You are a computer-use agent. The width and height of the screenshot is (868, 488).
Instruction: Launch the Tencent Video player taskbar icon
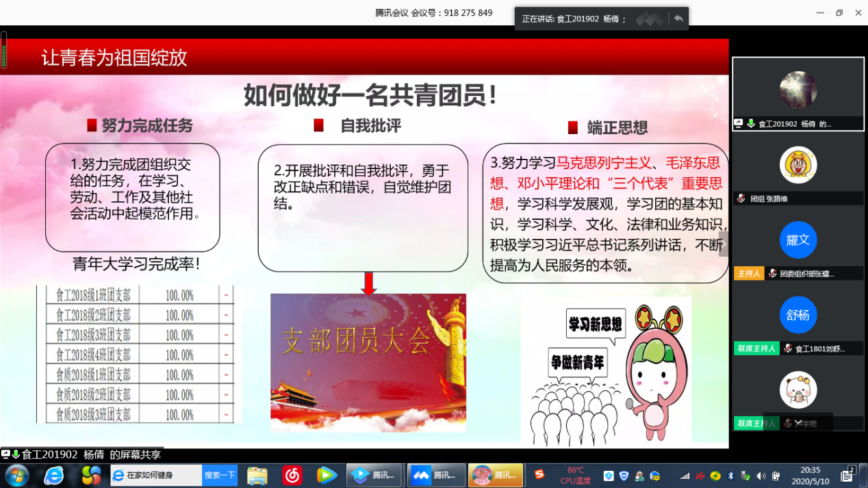point(327,475)
